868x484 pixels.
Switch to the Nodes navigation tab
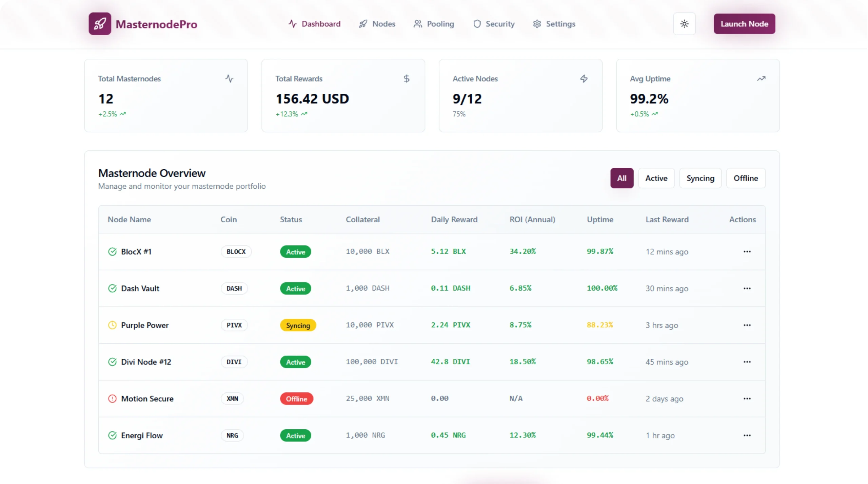[x=377, y=24]
